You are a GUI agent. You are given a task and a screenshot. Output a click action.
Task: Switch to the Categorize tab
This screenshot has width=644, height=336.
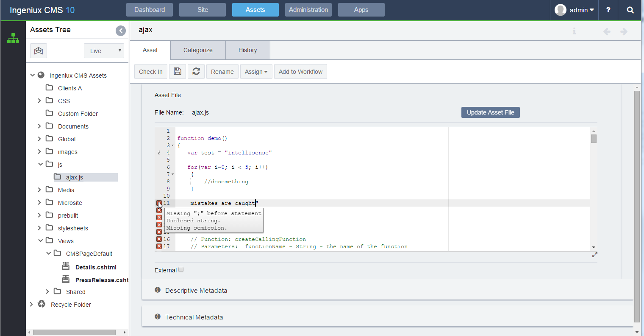pos(198,50)
